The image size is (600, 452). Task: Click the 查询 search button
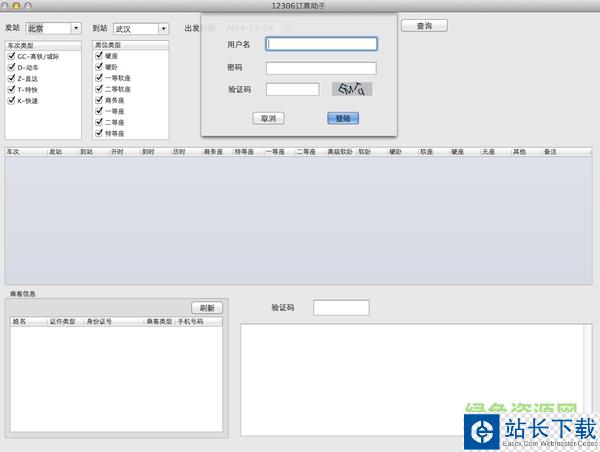tap(424, 25)
